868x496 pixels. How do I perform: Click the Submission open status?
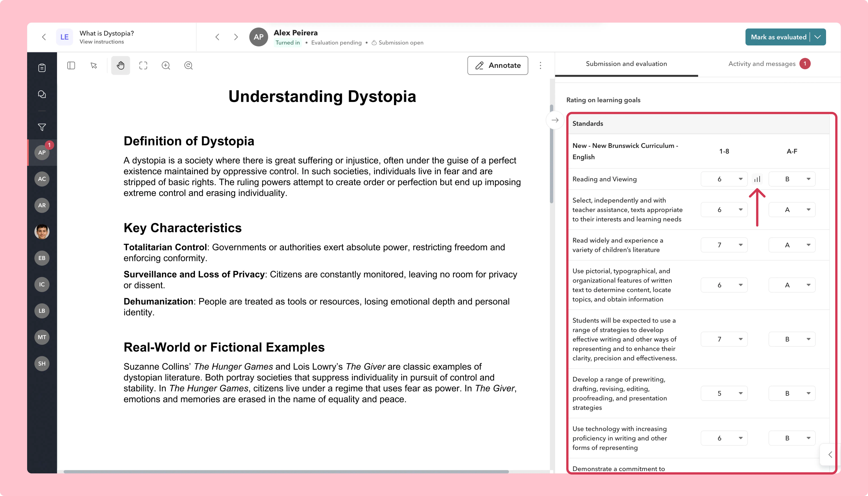(x=397, y=43)
